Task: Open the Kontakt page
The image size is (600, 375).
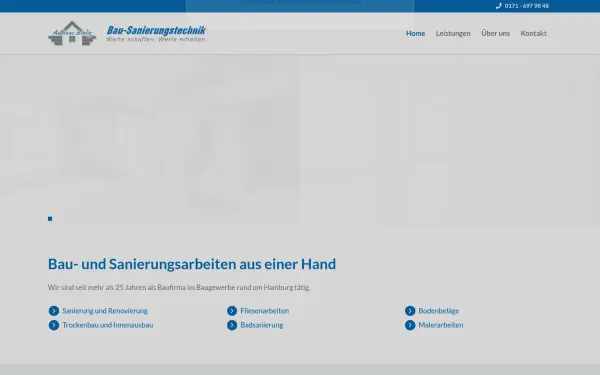Action: tap(533, 33)
